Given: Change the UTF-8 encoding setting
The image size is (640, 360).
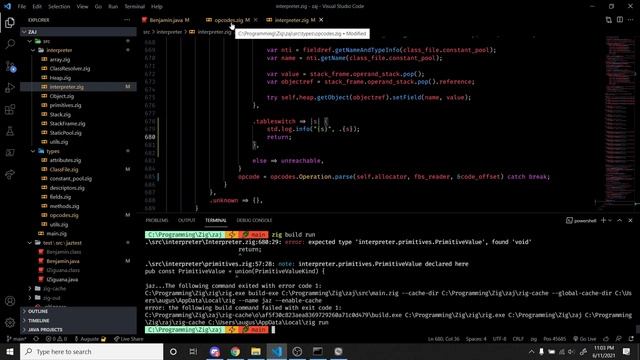Looking at the screenshot, I should [x=500, y=339].
